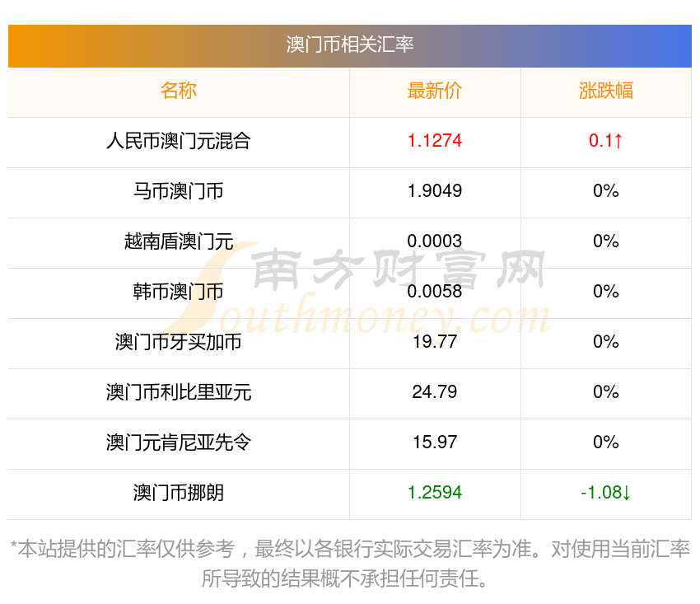Select the 韩币澳门币 row name
700x604 pixels.
tap(179, 292)
